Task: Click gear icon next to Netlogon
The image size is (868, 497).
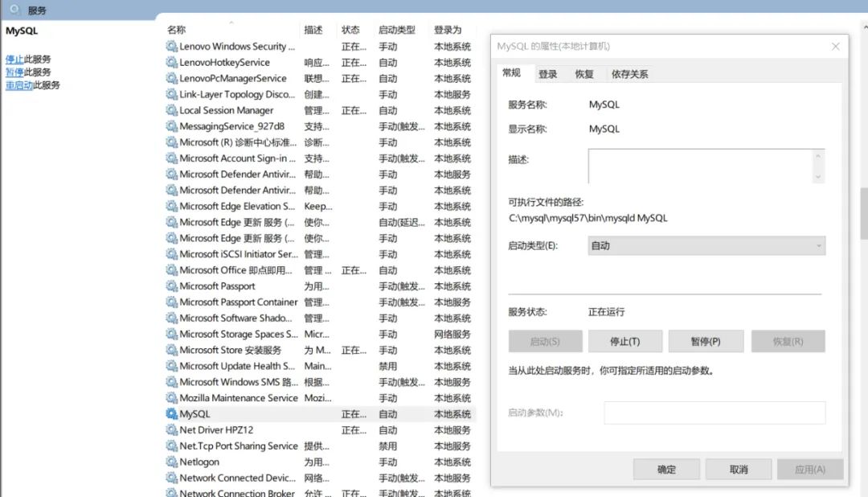Action: (x=172, y=462)
